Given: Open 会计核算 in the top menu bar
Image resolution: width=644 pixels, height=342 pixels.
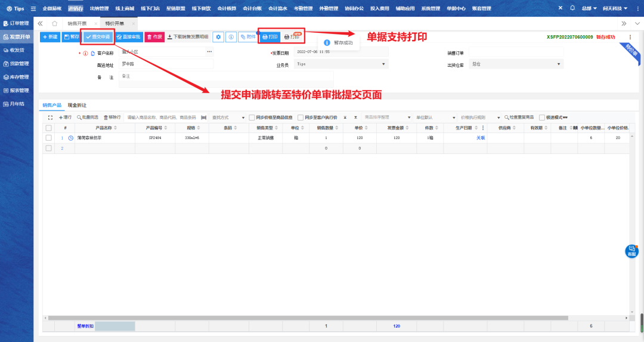Looking at the screenshot, I should click(226, 8).
